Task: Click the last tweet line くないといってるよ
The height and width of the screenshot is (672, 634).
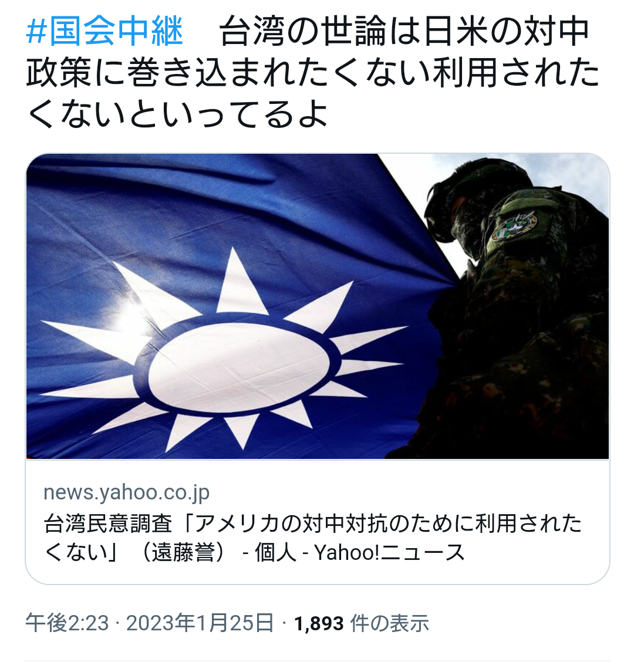Action: coord(177,113)
